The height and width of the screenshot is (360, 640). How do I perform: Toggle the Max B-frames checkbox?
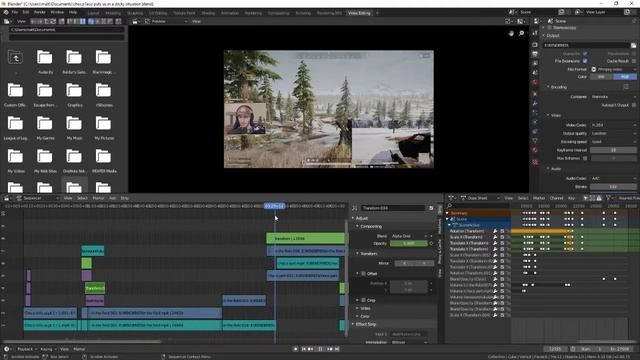click(585, 158)
